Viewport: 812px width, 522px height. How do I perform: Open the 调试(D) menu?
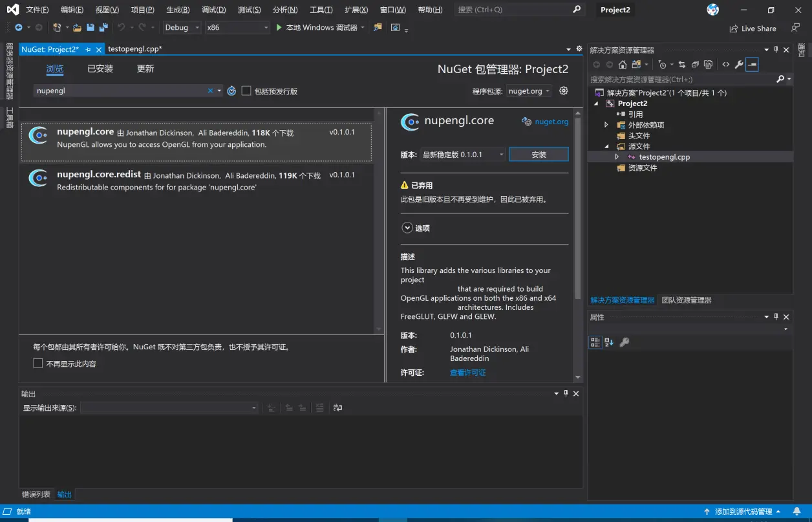click(x=214, y=10)
